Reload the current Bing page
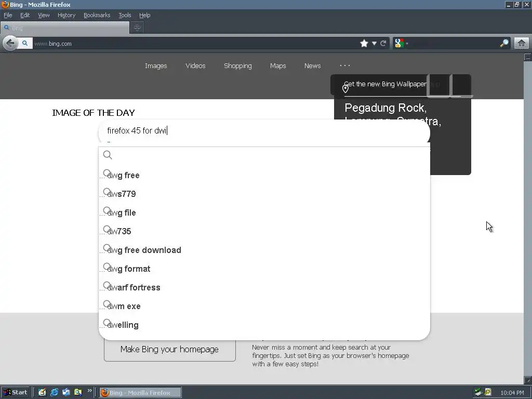 [383, 43]
